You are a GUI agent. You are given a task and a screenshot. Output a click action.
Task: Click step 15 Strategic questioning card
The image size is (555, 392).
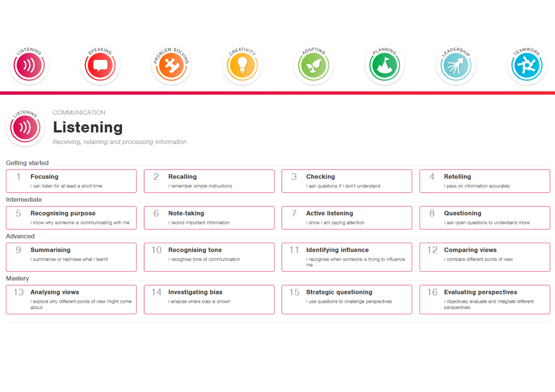347,299
